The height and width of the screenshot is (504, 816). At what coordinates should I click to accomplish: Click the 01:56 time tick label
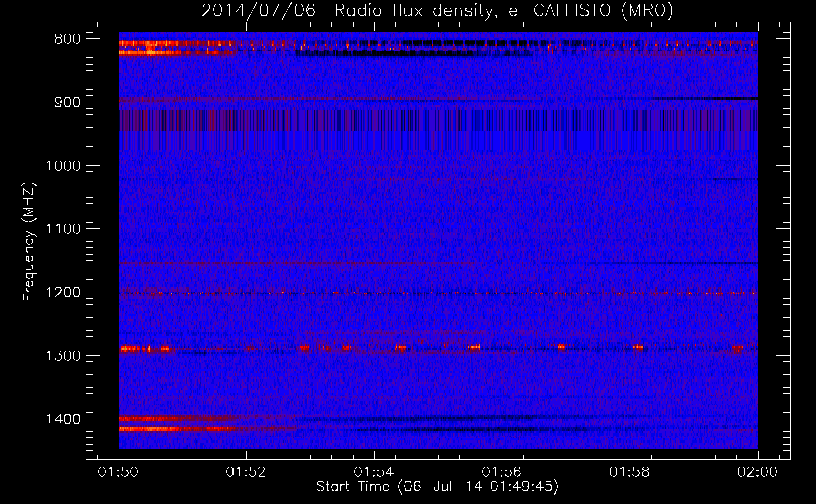point(502,472)
